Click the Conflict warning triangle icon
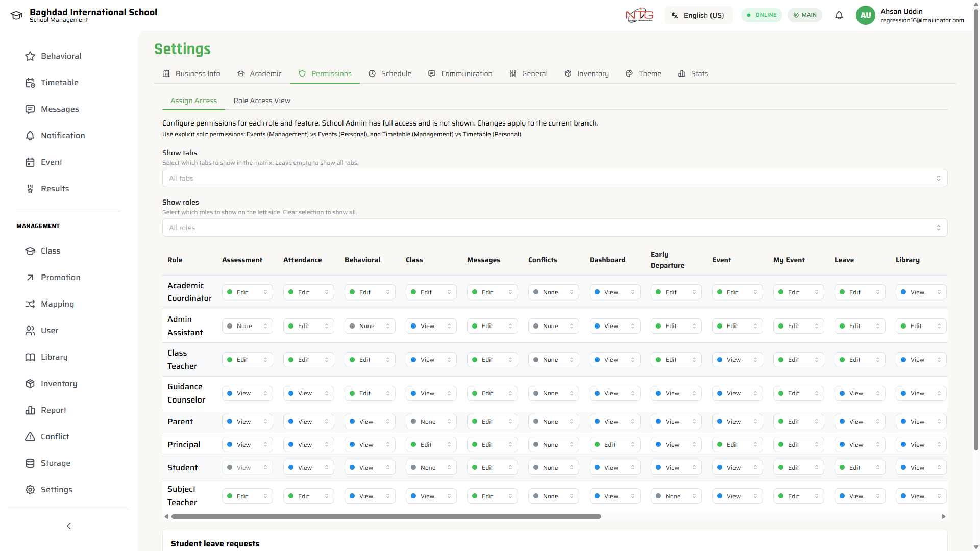 (30, 437)
